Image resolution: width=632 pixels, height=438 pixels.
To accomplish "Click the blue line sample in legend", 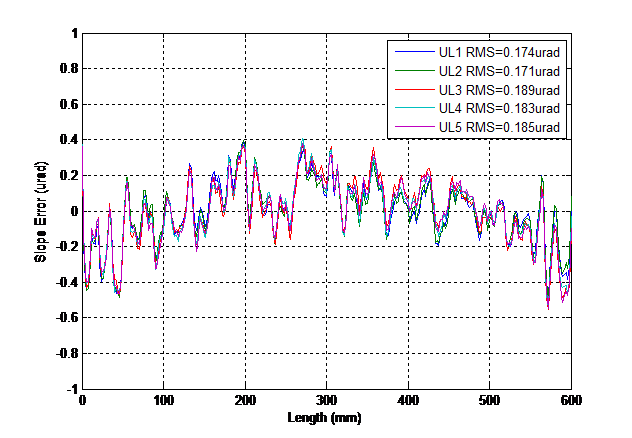I will tap(414, 52).
